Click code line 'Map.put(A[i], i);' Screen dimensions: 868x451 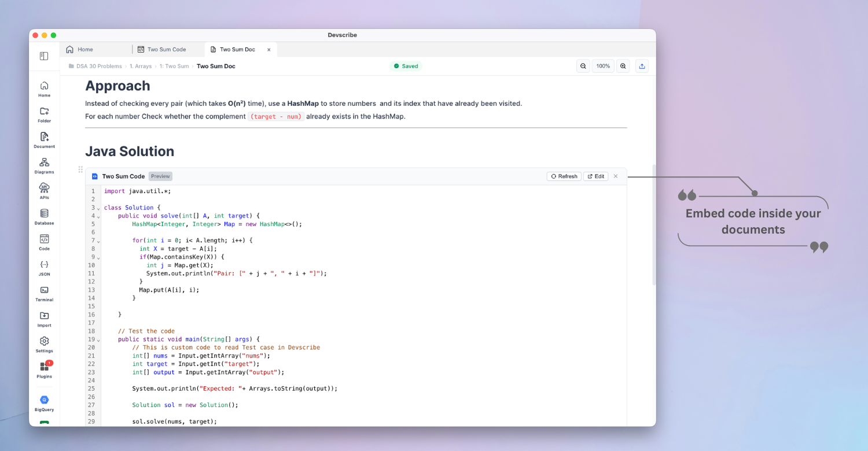coord(169,290)
